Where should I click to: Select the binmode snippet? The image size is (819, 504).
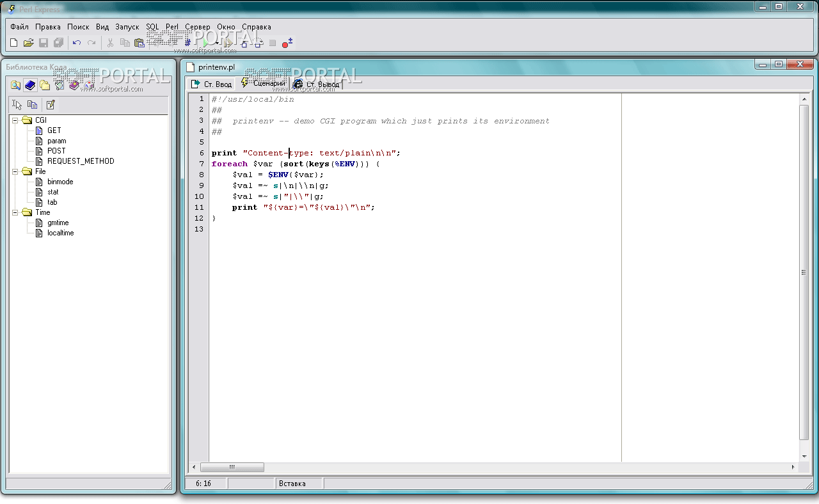pyautogui.click(x=60, y=182)
